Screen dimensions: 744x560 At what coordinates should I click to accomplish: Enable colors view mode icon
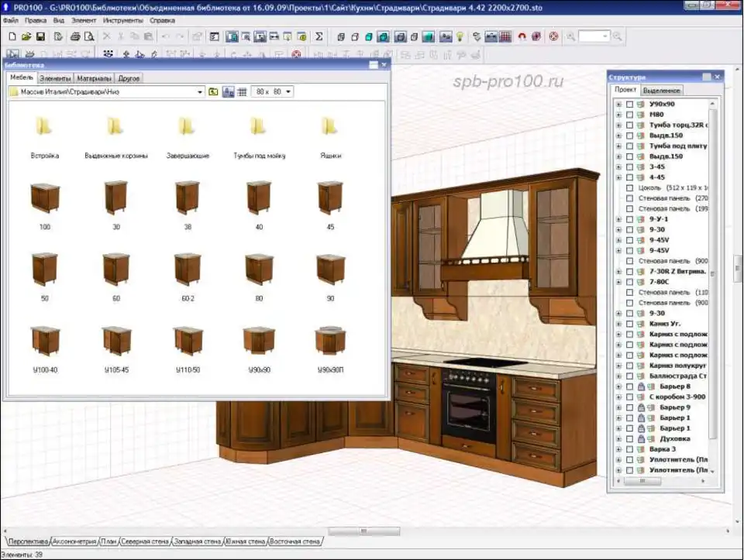coord(369,36)
